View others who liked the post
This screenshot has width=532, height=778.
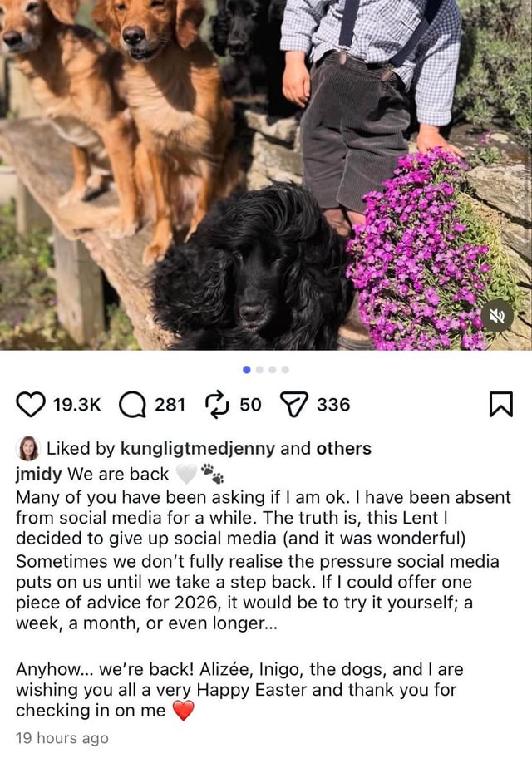click(x=343, y=449)
